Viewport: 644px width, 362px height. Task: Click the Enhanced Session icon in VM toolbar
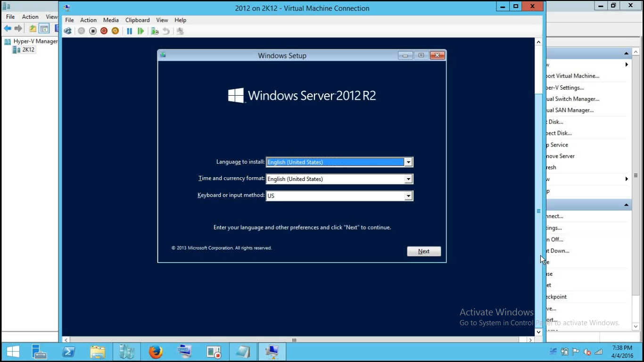[180, 31]
